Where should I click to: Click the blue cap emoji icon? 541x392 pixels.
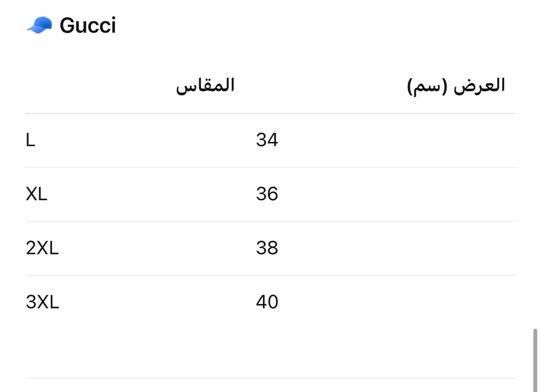[40, 25]
